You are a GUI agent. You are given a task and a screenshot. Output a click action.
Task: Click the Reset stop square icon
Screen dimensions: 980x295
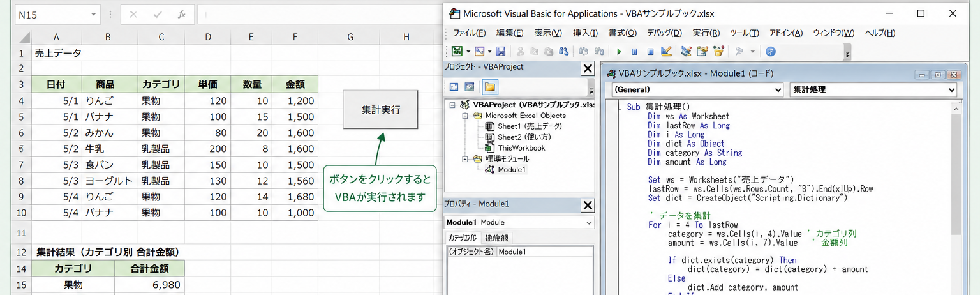click(650, 52)
